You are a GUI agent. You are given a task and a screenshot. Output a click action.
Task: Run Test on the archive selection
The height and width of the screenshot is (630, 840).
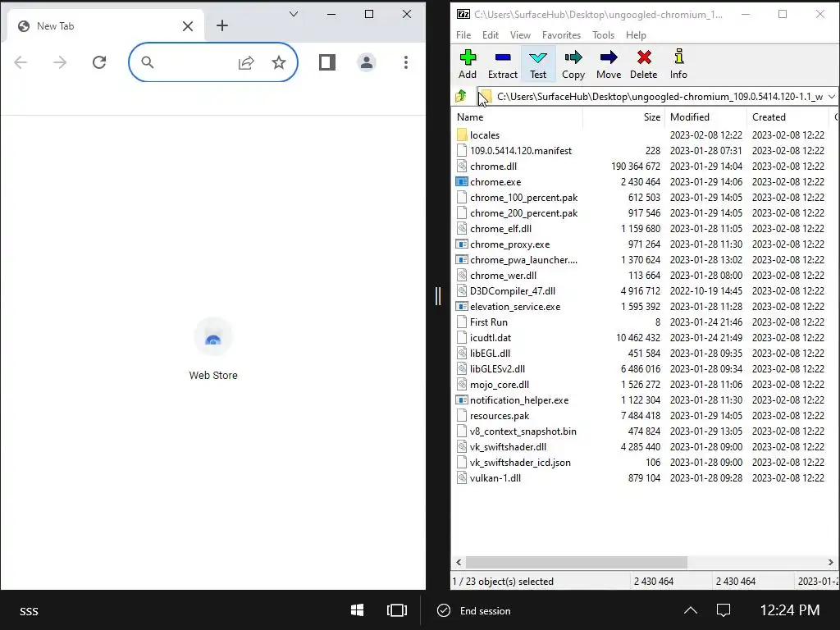(x=538, y=64)
